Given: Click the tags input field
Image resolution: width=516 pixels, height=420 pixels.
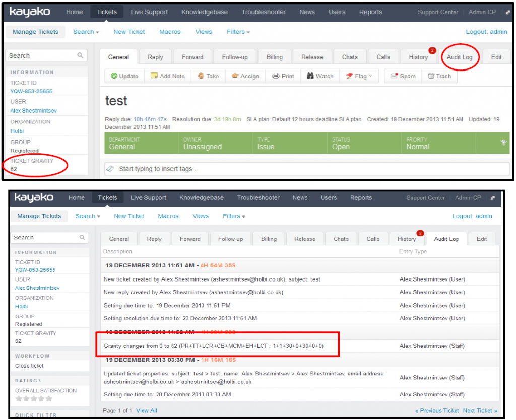Looking at the screenshot, I should (x=307, y=169).
